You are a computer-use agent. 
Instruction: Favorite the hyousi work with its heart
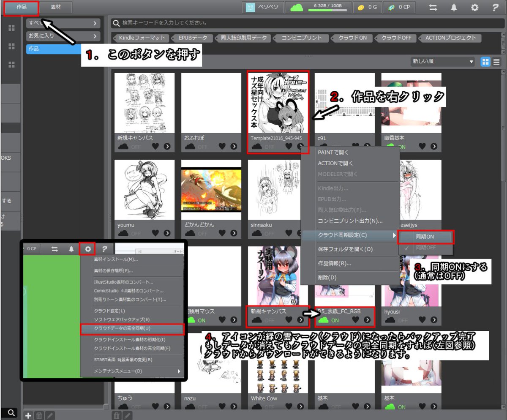422,320
